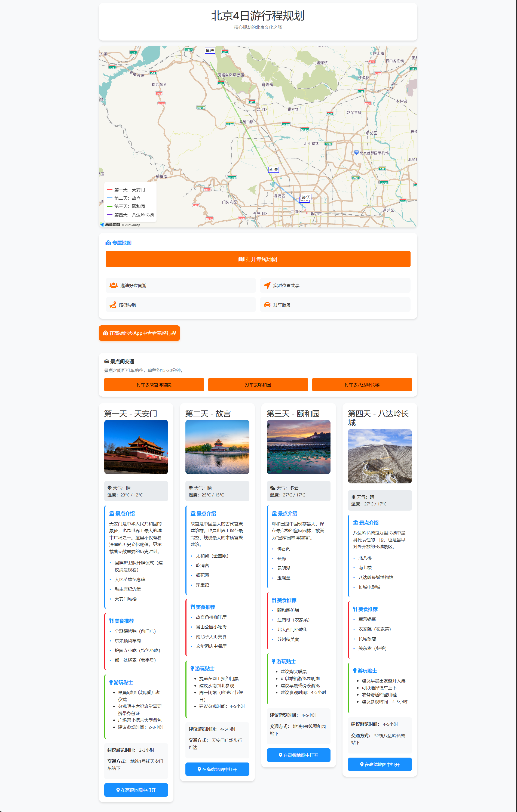Click the 美食推荐 utensils icon in Day 2
This screenshot has height=812, width=517.
[192, 607]
